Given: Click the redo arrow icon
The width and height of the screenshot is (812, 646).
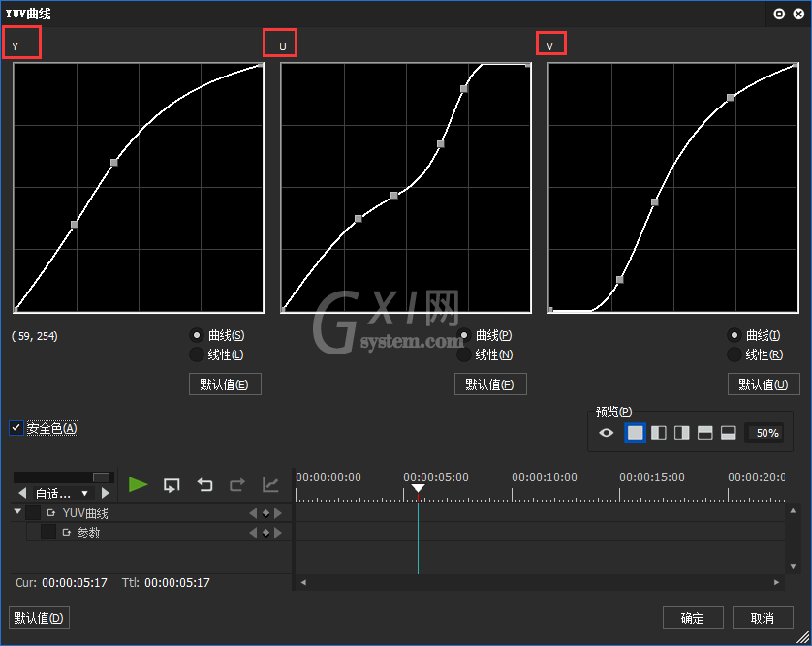Looking at the screenshot, I should click(x=237, y=485).
